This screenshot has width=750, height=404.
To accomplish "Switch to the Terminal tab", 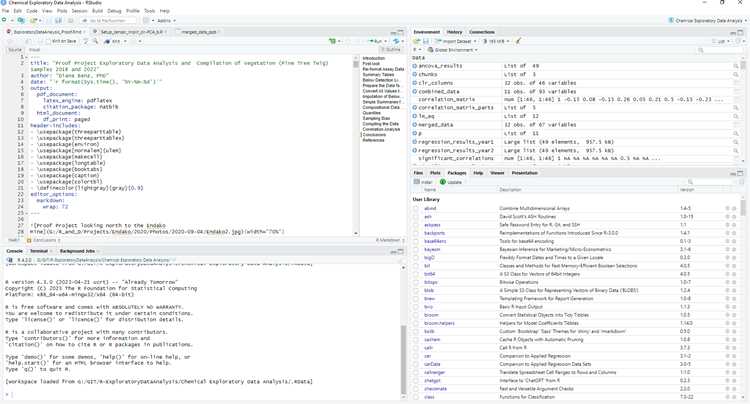I will tap(39, 251).
